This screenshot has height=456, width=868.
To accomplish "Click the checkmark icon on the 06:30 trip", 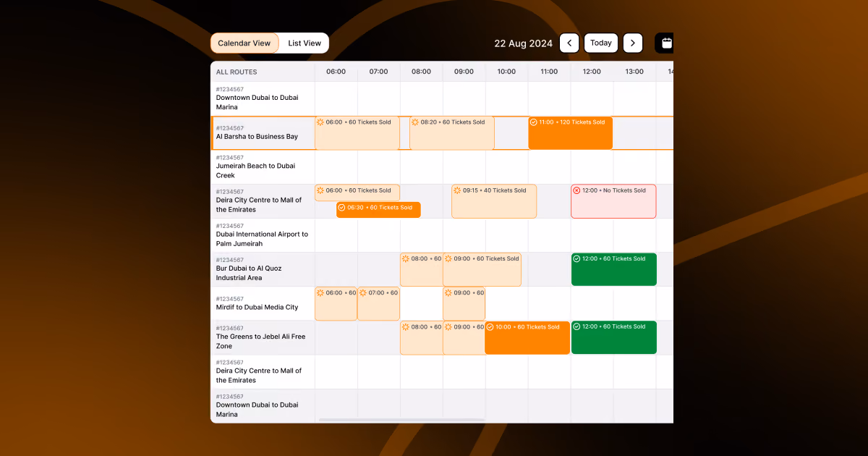I will (x=342, y=208).
